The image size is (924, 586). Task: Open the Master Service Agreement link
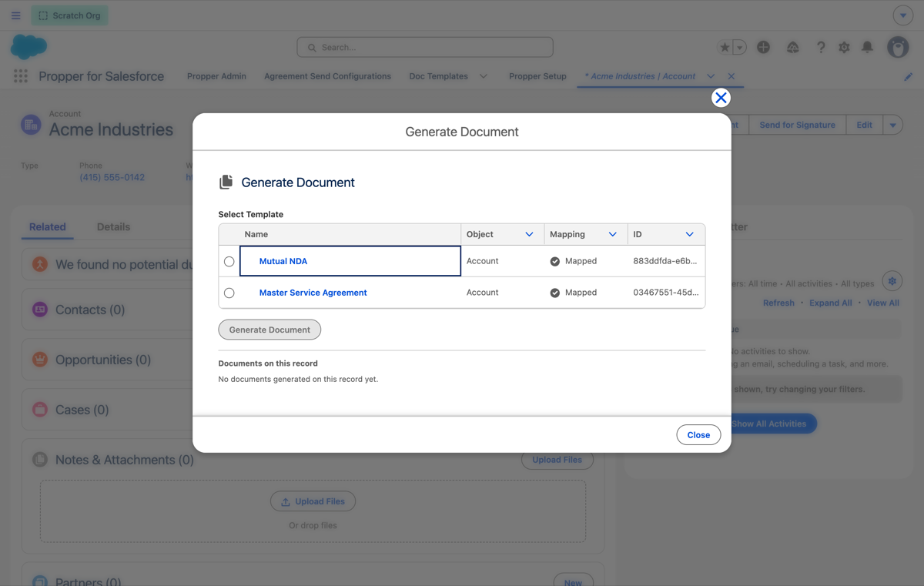coord(313,293)
